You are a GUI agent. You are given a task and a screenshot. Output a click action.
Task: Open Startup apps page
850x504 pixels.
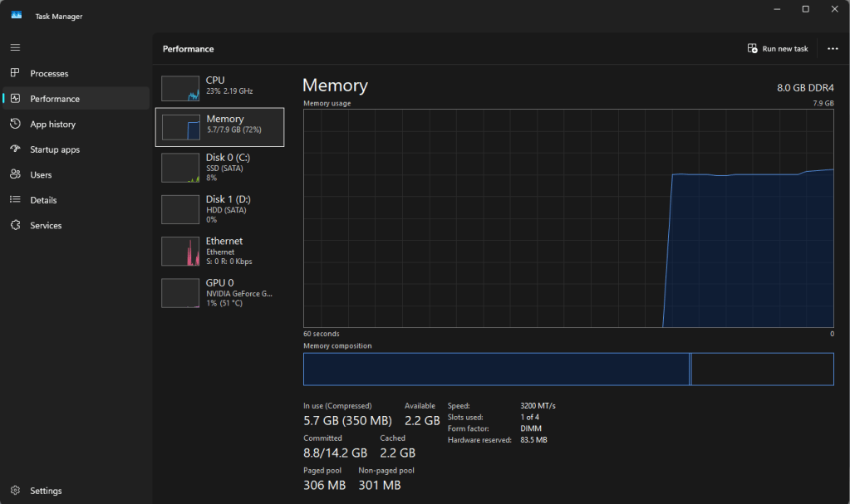click(x=55, y=149)
